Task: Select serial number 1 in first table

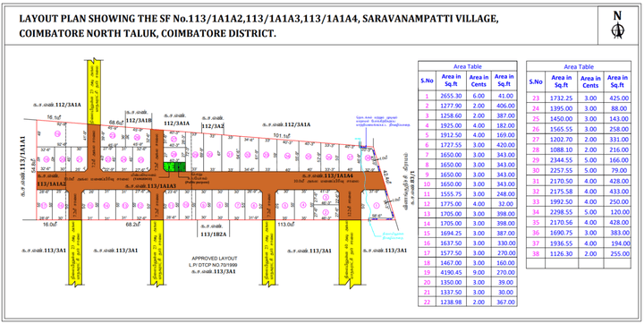Action: point(427,96)
